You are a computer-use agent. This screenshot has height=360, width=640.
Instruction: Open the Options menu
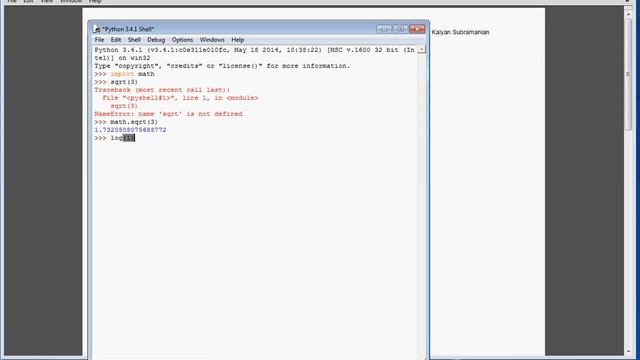pyautogui.click(x=182, y=40)
